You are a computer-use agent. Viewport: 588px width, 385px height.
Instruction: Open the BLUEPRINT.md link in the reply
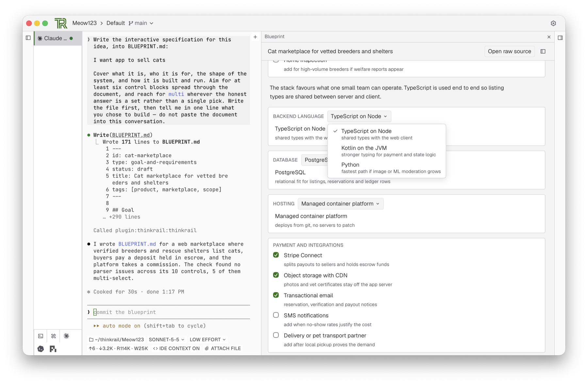pos(137,244)
